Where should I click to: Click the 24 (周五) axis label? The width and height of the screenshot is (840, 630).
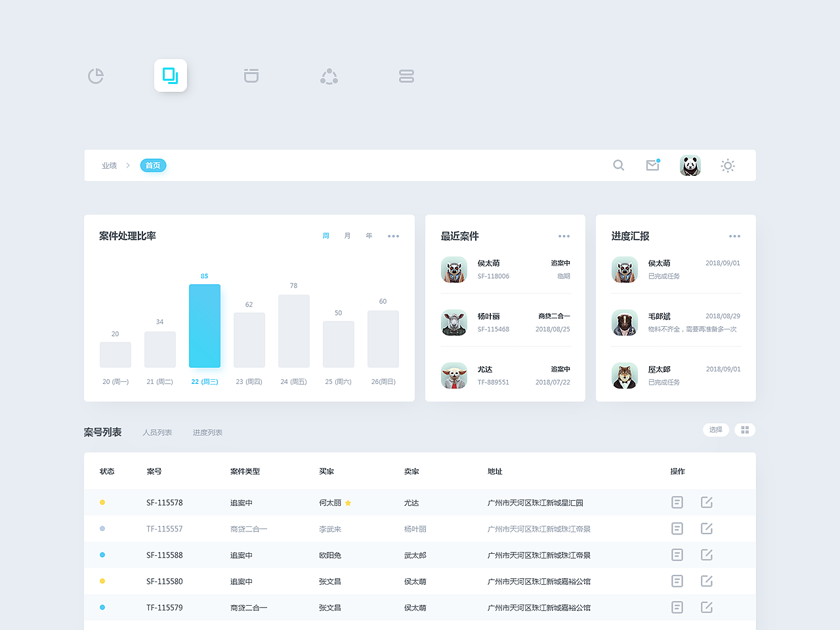click(293, 381)
